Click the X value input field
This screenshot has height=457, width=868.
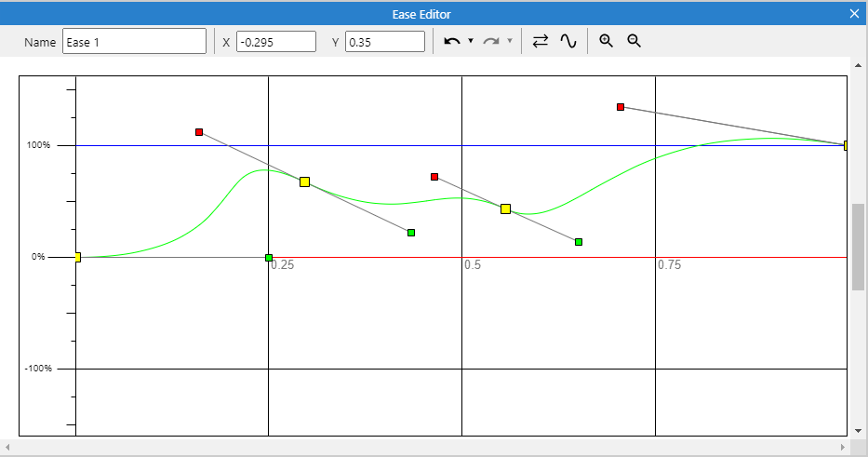[275, 42]
